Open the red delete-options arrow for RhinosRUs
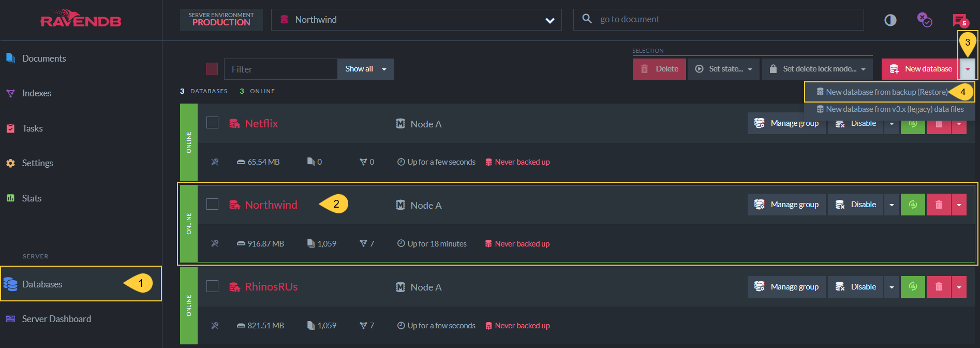This screenshot has width=980, height=348. pyautogui.click(x=959, y=286)
